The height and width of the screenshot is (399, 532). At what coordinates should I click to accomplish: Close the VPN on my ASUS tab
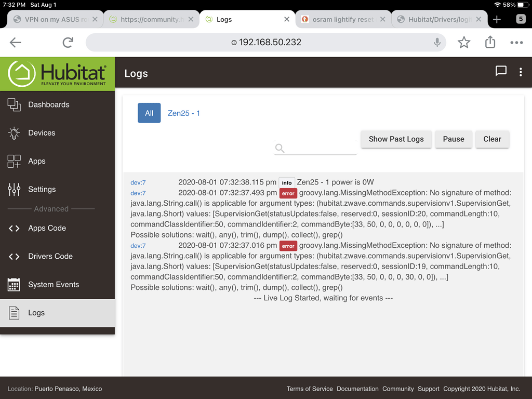click(x=95, y=19)
